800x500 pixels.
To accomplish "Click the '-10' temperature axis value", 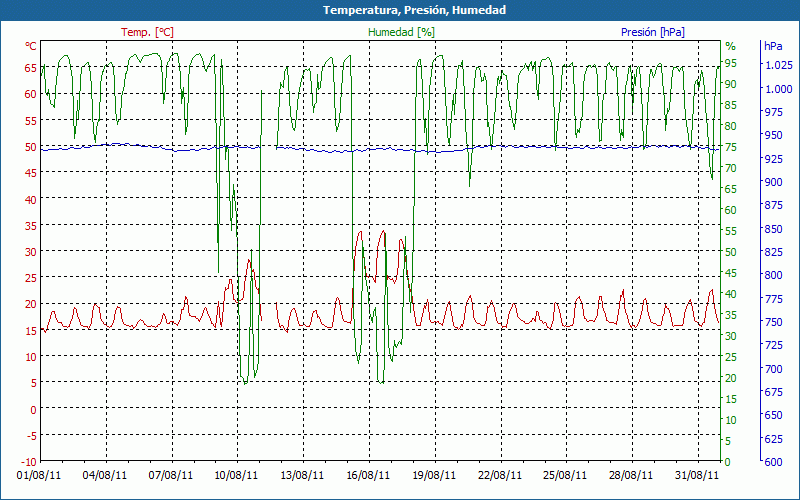I will (29, 462).
